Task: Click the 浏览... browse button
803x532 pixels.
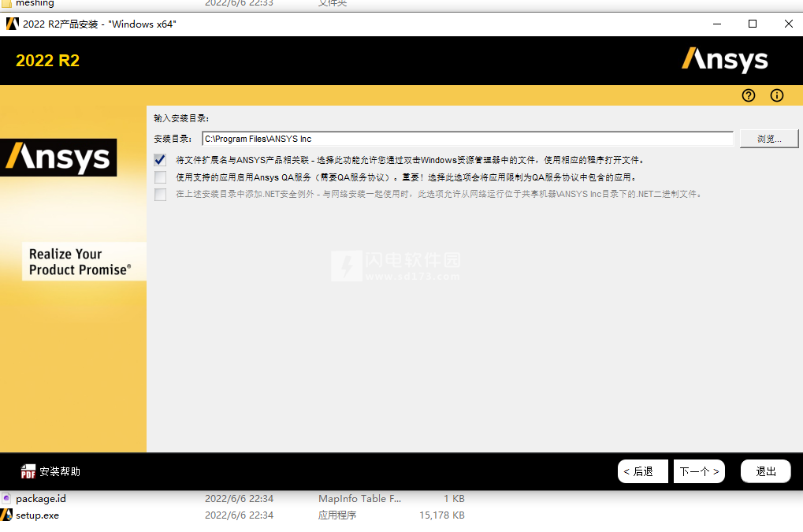Action: pos(769,139)
